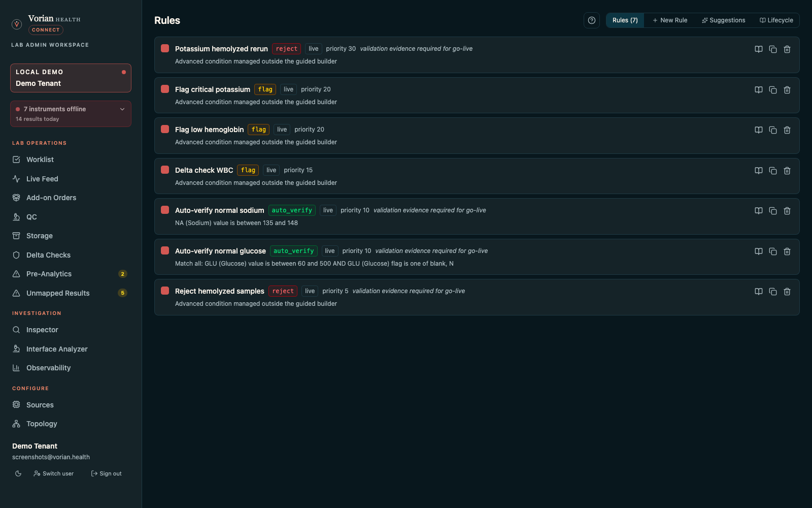The width and height of the screenshot is (812, 508).
Task: Open Sources configuration
Action: [x=71, y=405]
